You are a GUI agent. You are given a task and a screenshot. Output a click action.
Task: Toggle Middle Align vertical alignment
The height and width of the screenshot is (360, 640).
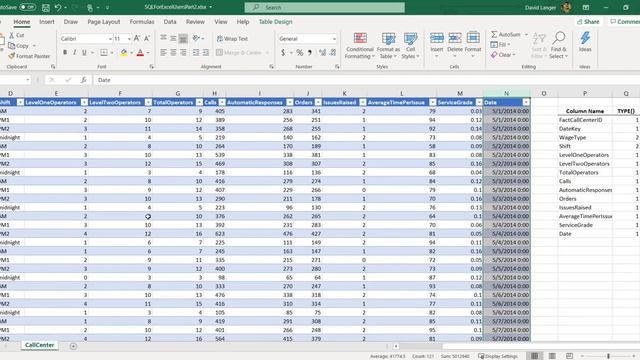(x=173, y=38)
